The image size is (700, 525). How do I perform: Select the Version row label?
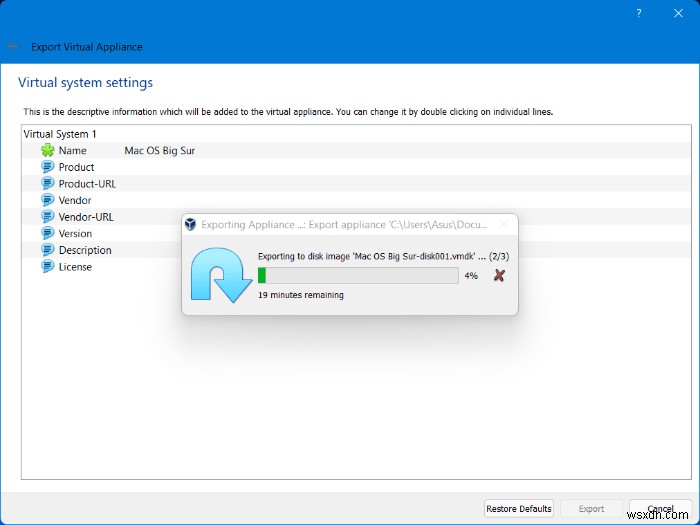tap(75, 233)
